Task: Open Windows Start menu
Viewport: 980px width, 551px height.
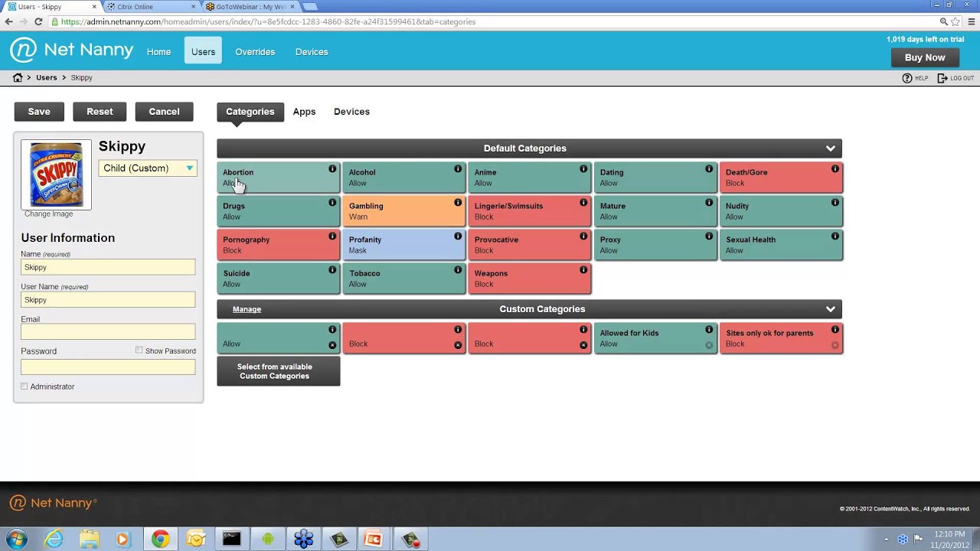Action: (16, 540)
